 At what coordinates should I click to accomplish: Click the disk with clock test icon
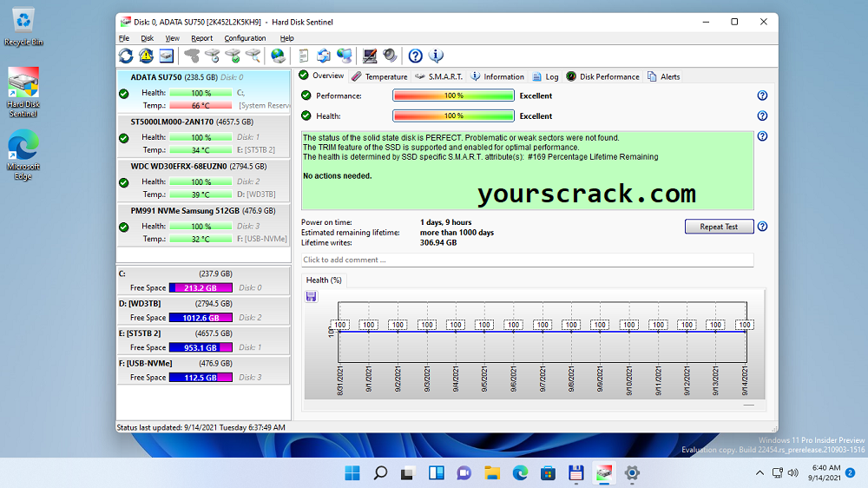pyautogui.click(x=213, y=56)
